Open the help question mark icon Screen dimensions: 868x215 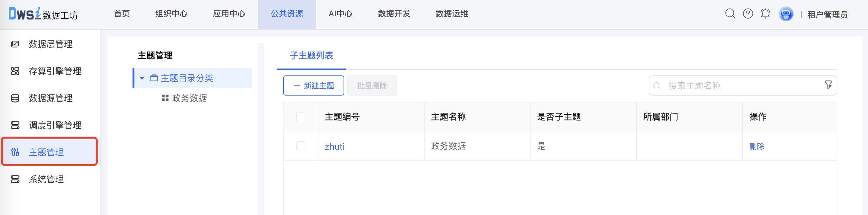(748, 14)
